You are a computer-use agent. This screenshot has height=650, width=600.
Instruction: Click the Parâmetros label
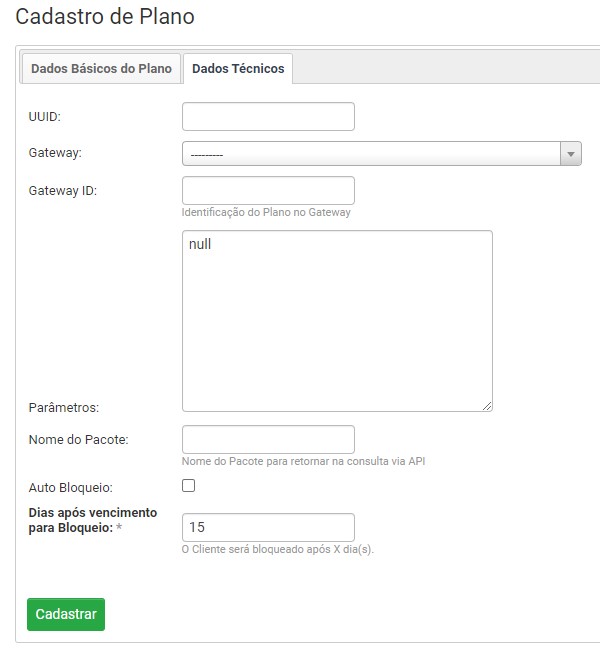click(64, 407)
